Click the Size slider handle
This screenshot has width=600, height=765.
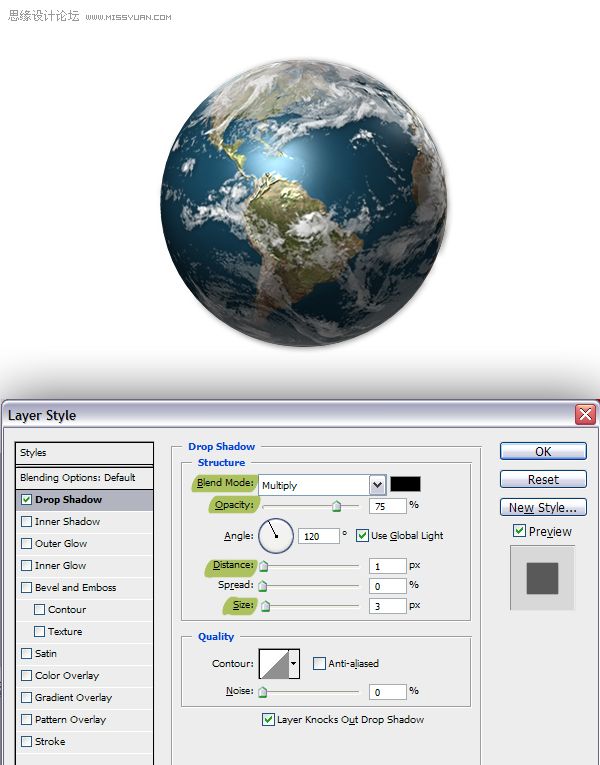click(x=265, y=606)
